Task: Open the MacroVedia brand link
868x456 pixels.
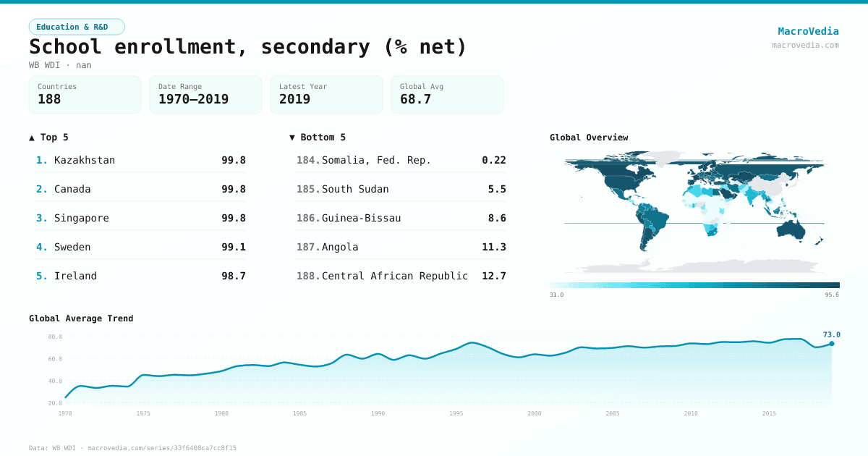Action: tap(808, 31)
